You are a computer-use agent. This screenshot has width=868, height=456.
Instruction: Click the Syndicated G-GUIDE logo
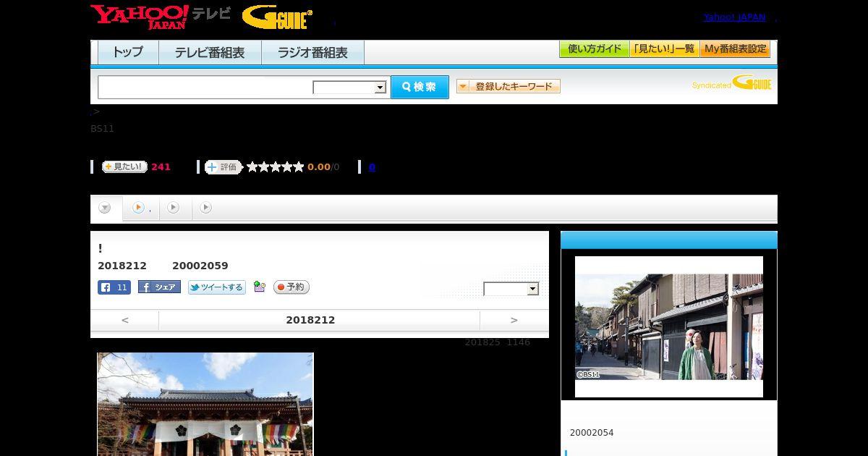coord(731,83)
